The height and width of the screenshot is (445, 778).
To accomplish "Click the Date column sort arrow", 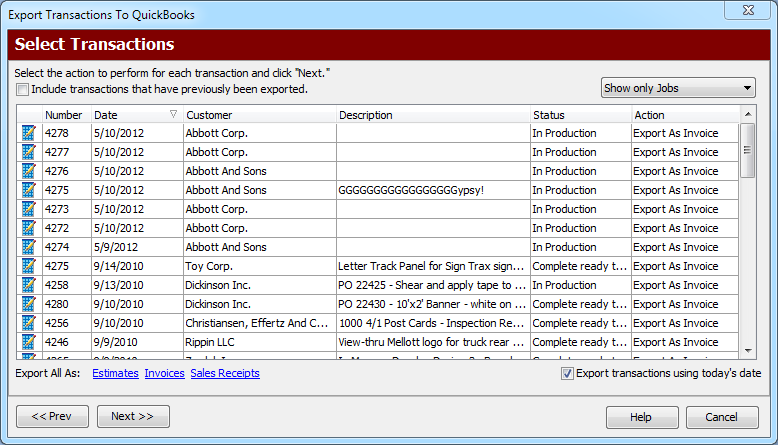I will [174, 114].
